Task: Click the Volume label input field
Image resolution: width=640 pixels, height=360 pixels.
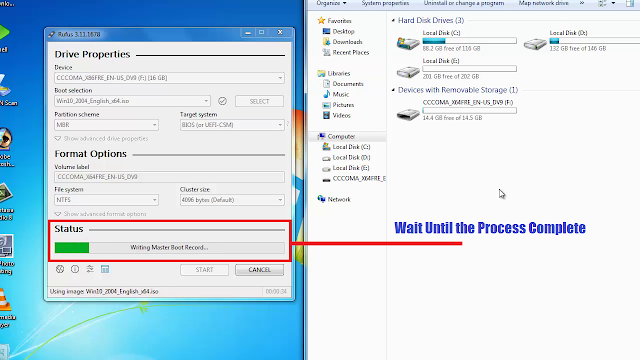Action: click(169, 177)
